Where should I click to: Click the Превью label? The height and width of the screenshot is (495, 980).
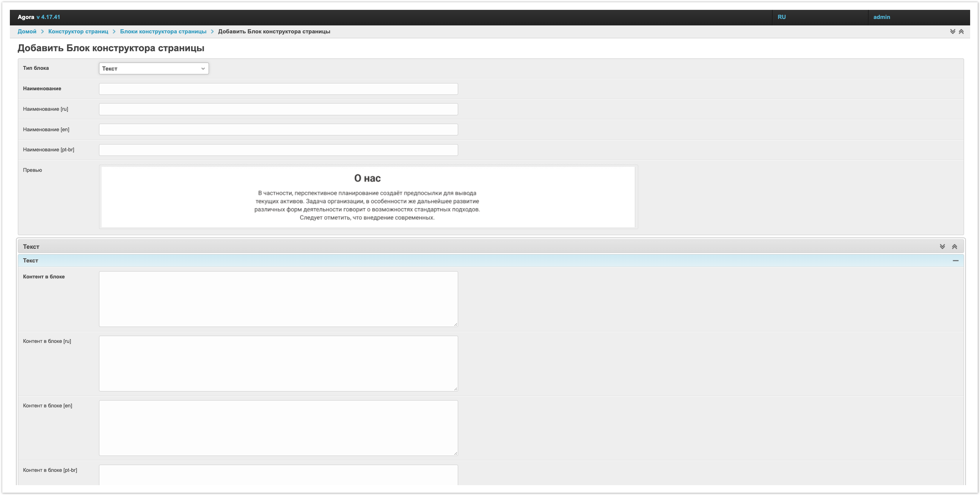coord(32,170)
